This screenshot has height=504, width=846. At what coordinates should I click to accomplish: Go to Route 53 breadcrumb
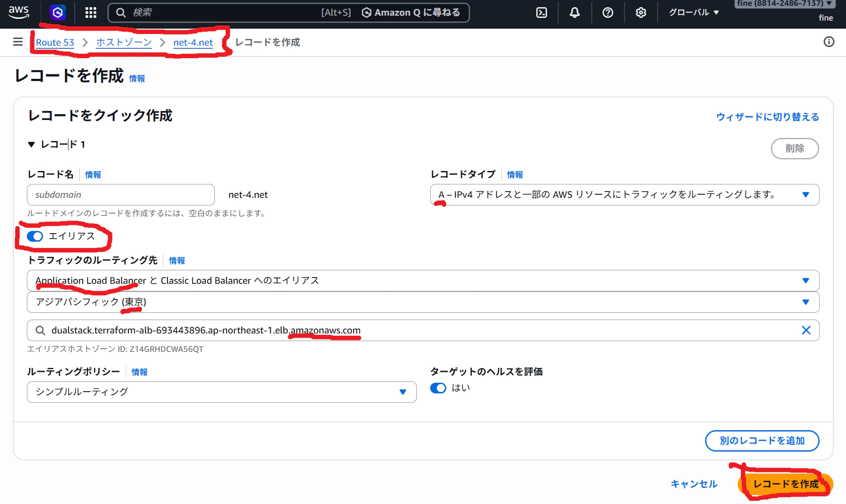[55, 43]
